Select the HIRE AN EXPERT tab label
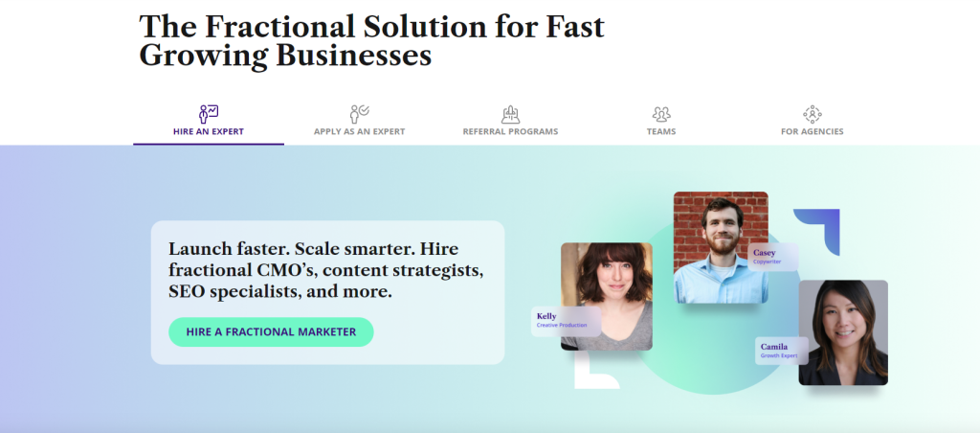Image resolution: width=980 pixels, height=433 pixels. pos(208,132)
